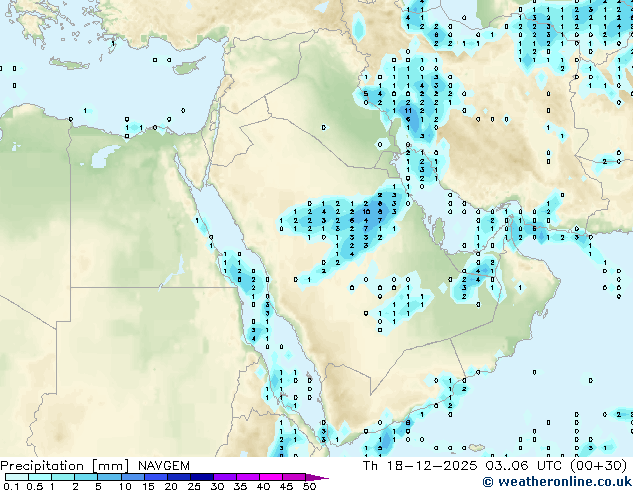Click the NAVGEM model name label
The width and height of the screenshot is (634, 490).
tap(164, 466)
